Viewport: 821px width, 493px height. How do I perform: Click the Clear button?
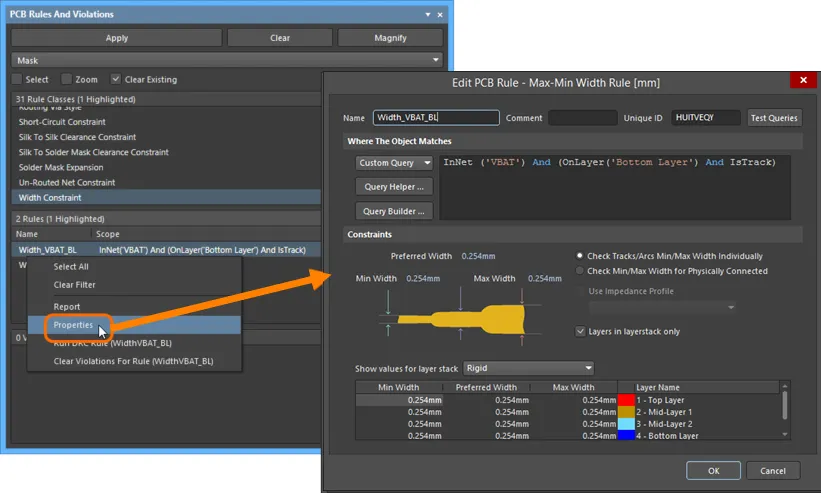280,38
